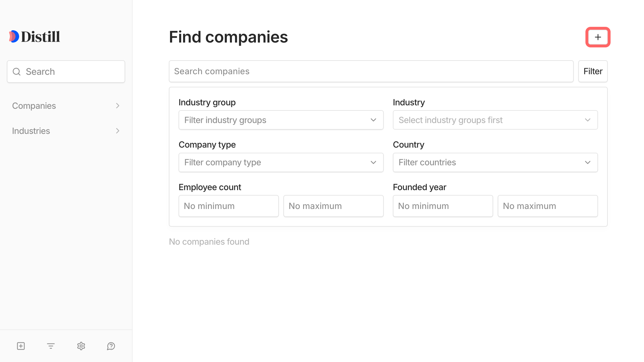Image resolution: width=644 pixels, height=362 pixels.
Task: Select the Companies sidebar entry
Action: coord(34,105)
